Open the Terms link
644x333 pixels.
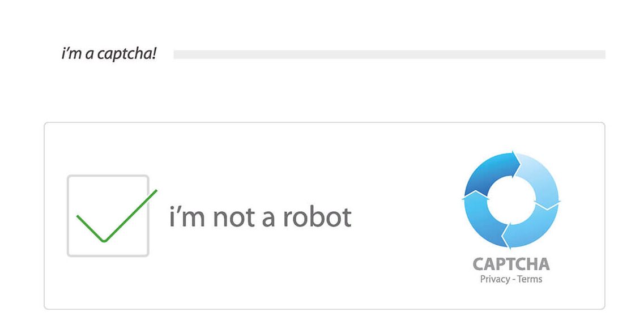point(531,278)
